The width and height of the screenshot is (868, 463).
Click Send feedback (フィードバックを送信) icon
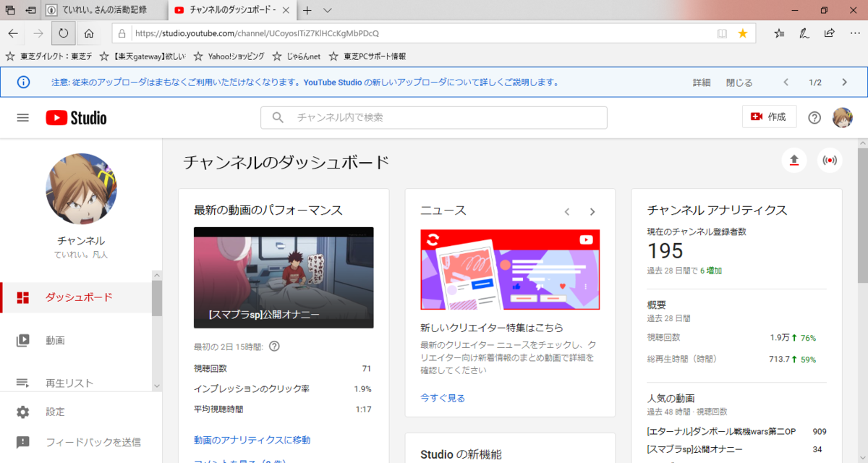pyautogui.click(x=23, y=442)
